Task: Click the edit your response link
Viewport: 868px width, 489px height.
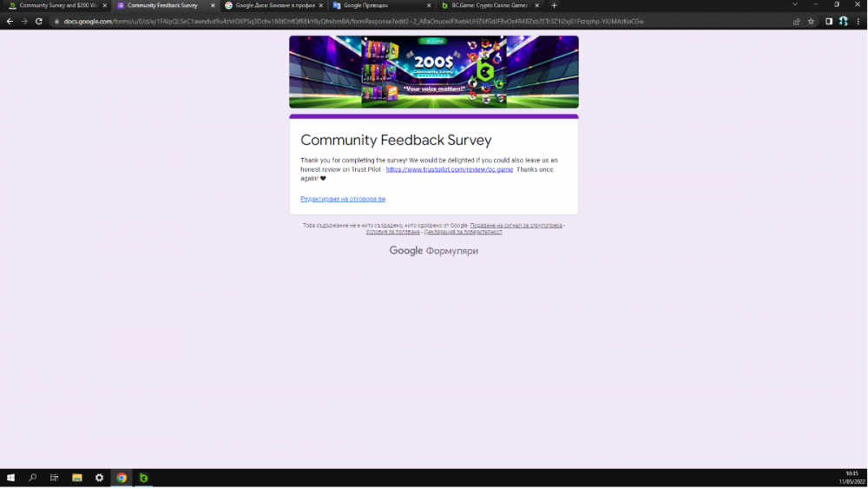Action: click(x=342, y=199)
